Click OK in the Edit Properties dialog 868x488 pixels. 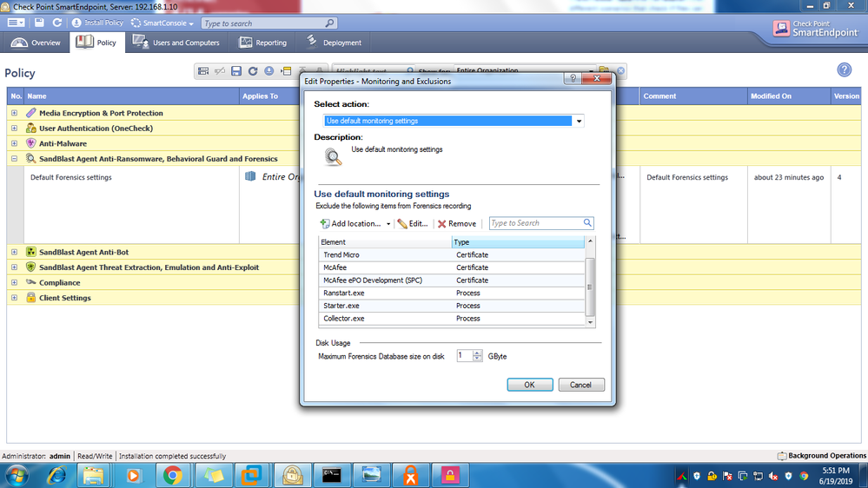pyautogui.click(x=530, y=385)
